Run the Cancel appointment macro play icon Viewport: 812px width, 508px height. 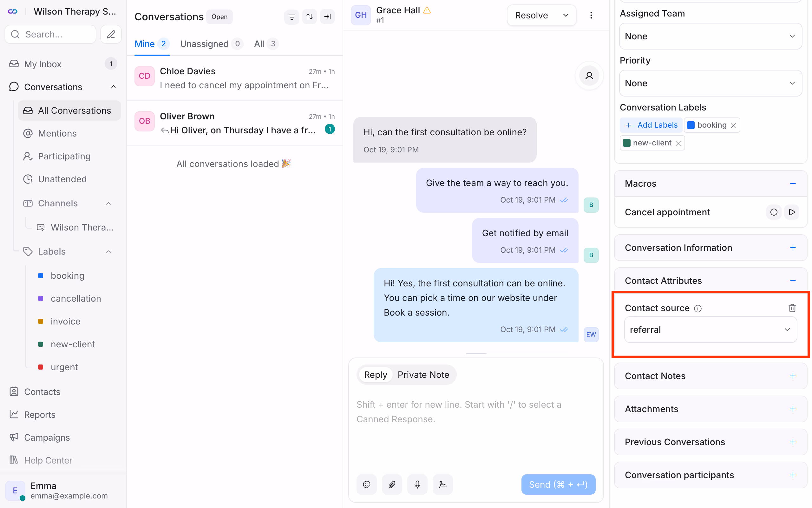coord(791,212)
